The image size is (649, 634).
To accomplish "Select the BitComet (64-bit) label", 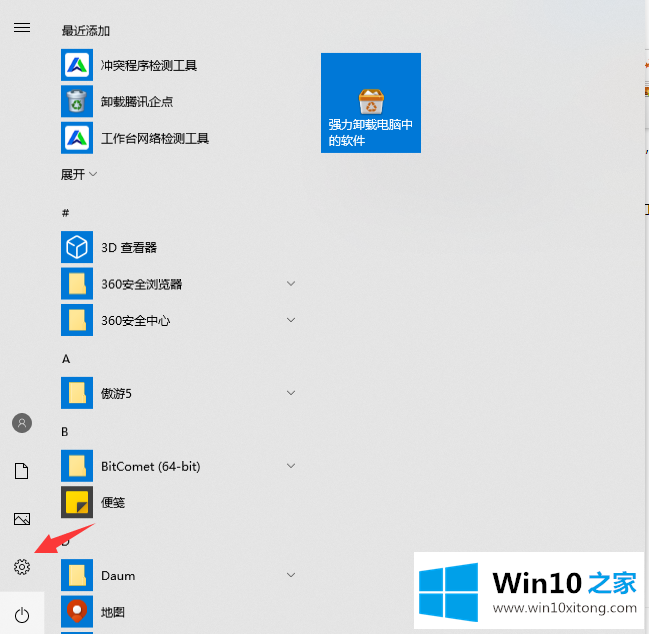I will [151, 466].
